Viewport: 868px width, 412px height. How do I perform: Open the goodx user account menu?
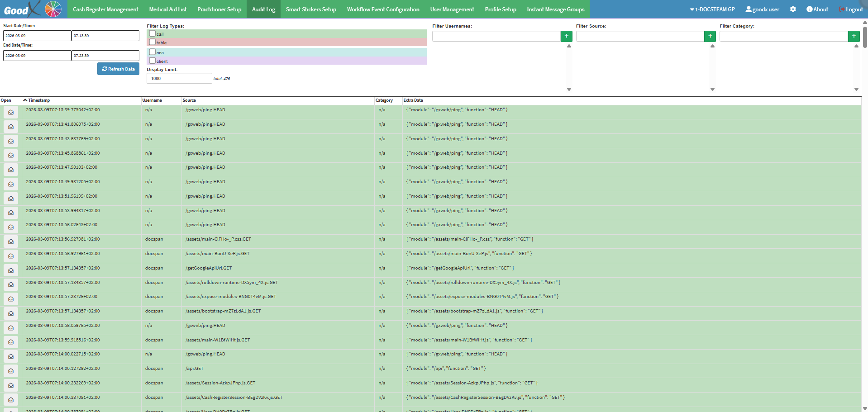762,9
